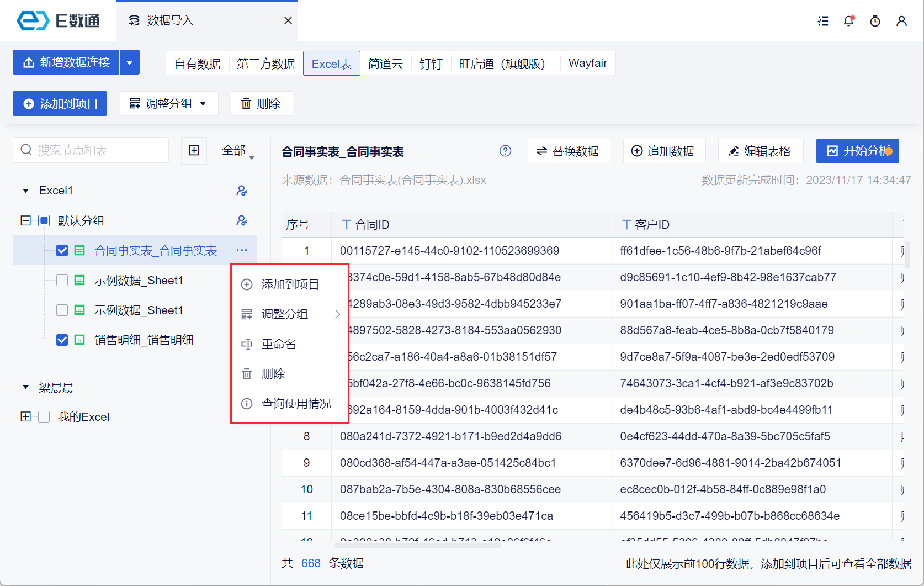
Task: Open the timer icon in header
Action: (875, 21)
